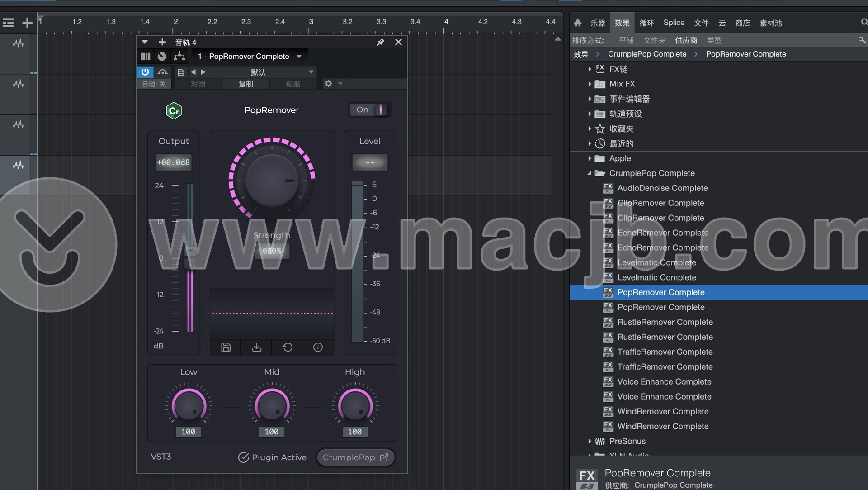Switch to the 商店 tab

tap(742, 23)
